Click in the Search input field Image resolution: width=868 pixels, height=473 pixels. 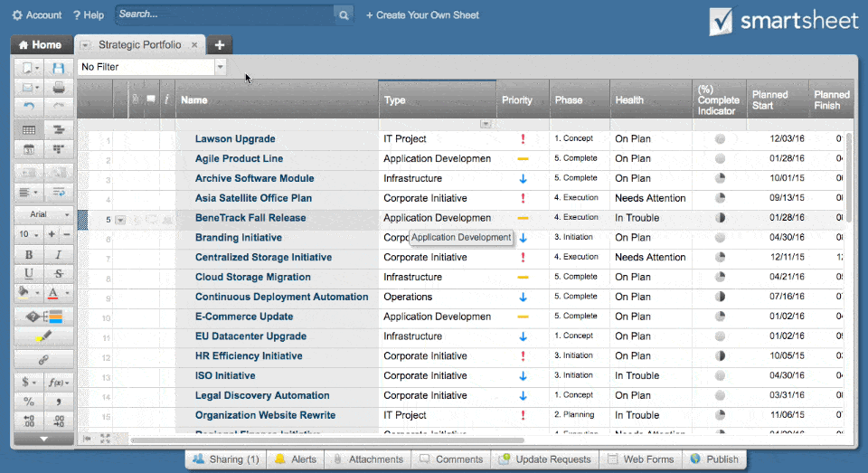(224, 14)
